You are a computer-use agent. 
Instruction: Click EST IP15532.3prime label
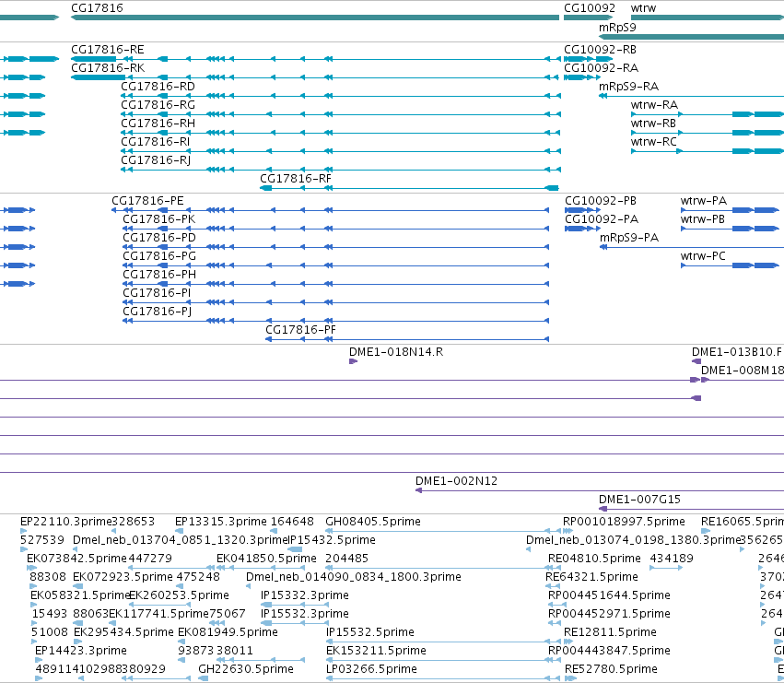click(x=305, y=614)
